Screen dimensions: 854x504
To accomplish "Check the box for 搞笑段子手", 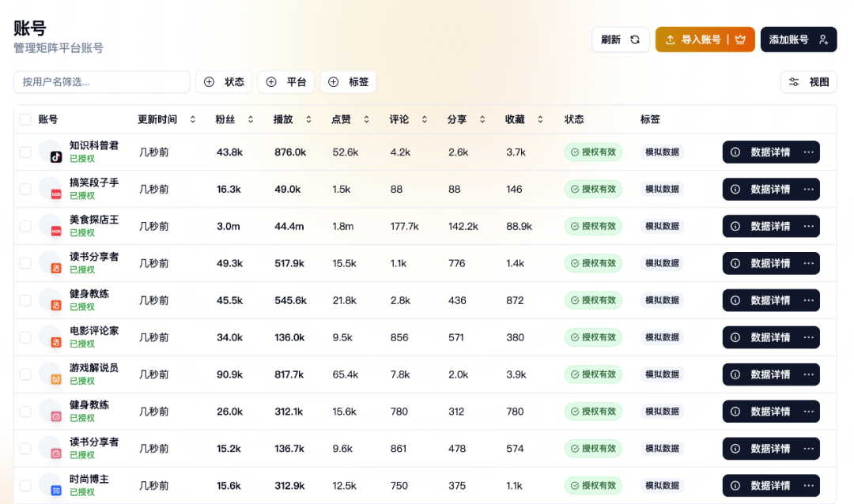I will click(x=25, y=190).
